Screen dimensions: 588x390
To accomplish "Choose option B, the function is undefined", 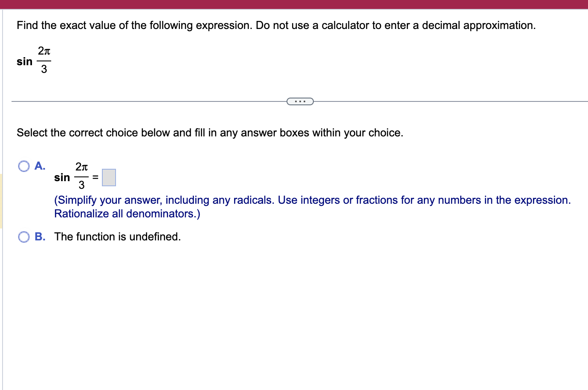I will pyautogui.click(x=23, y=237).
